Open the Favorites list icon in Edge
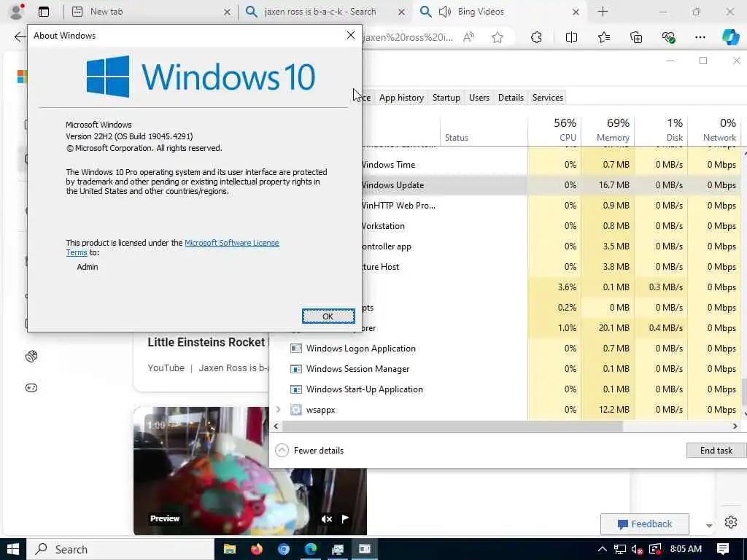Screen dimensions: 747x560 click(603, 37)
